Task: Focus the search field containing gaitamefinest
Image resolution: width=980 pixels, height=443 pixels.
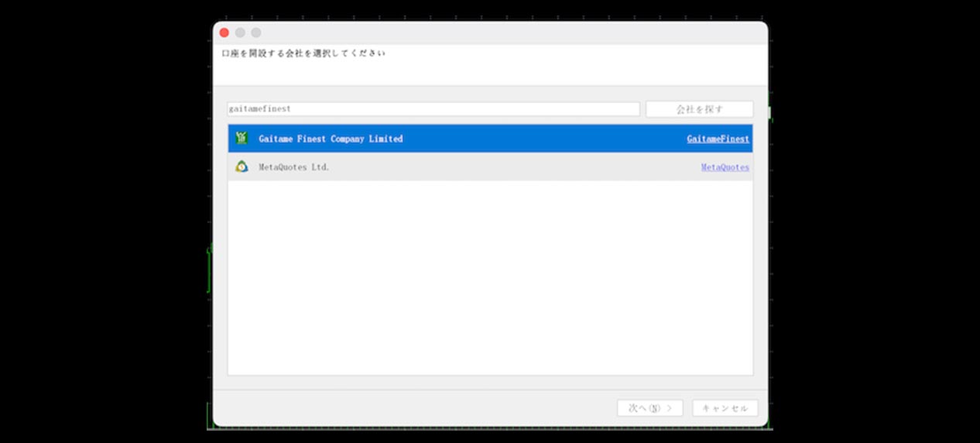Action: click(x=433, y=109)
